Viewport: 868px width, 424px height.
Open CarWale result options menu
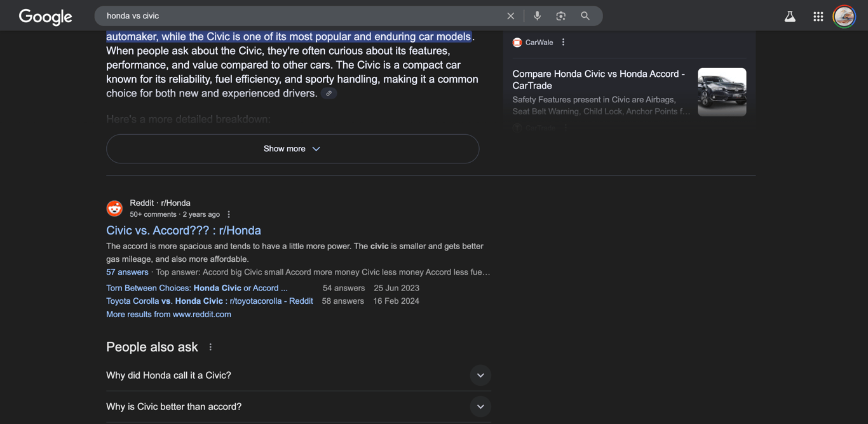click(563, 43)
